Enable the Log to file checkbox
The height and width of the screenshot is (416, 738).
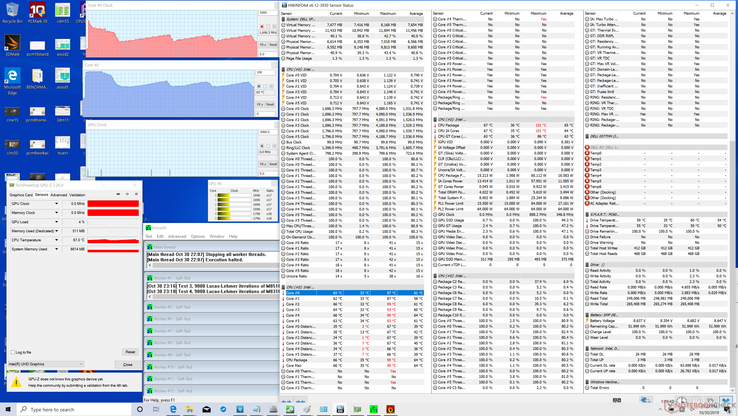click(12, 352)
